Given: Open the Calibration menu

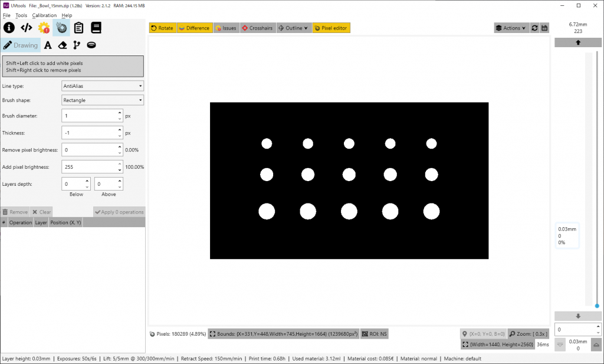Looking at the screenshot, I should tap(44, 15).
